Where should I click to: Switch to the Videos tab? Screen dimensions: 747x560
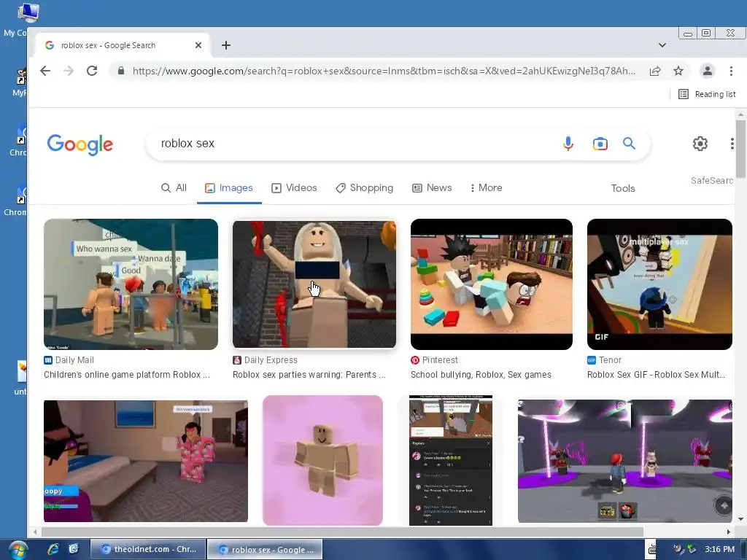[294, 187]
